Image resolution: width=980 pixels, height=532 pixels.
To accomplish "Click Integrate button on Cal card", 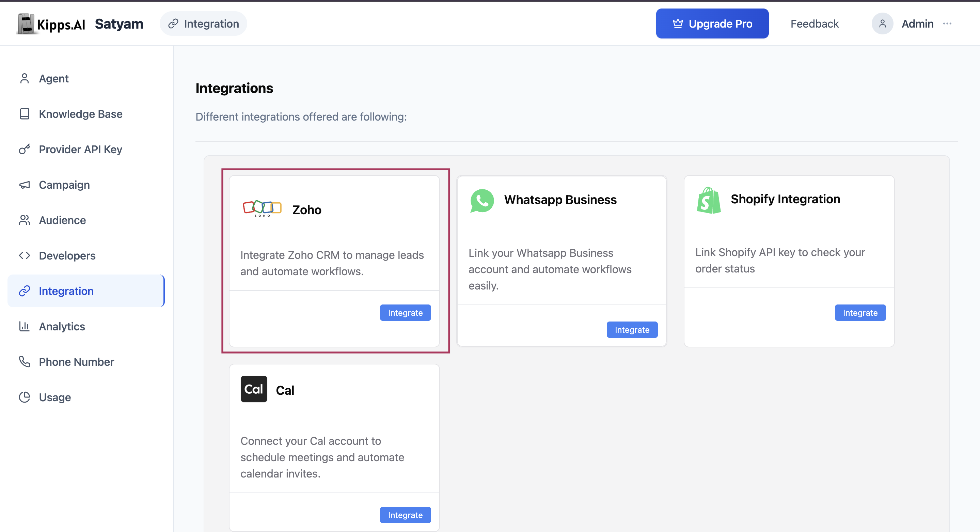I will point(405,515).
